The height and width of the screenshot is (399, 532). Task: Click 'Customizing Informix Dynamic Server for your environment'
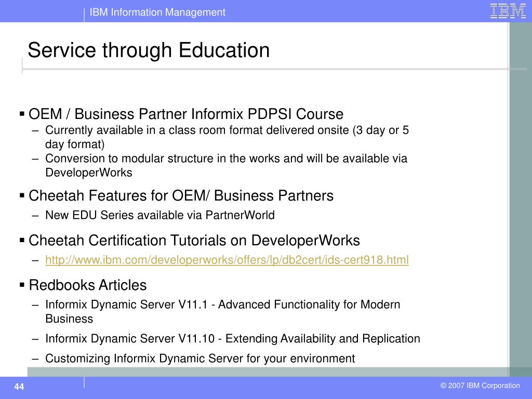[200, 358]
